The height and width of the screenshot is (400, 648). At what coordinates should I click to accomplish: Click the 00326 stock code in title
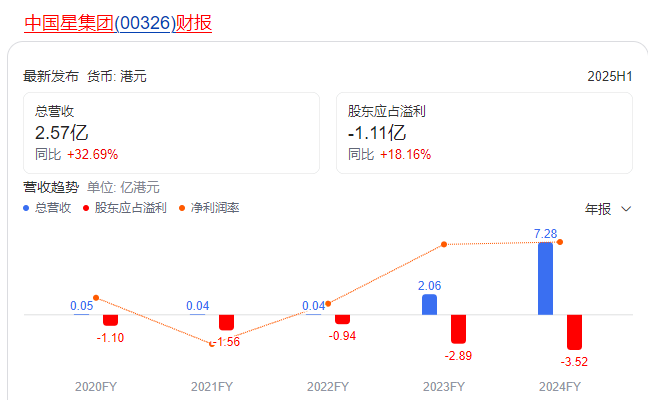point(145,23)
